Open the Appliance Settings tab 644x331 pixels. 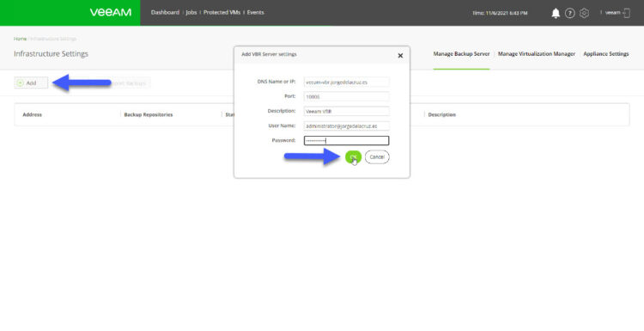click(x=606, y=54)
